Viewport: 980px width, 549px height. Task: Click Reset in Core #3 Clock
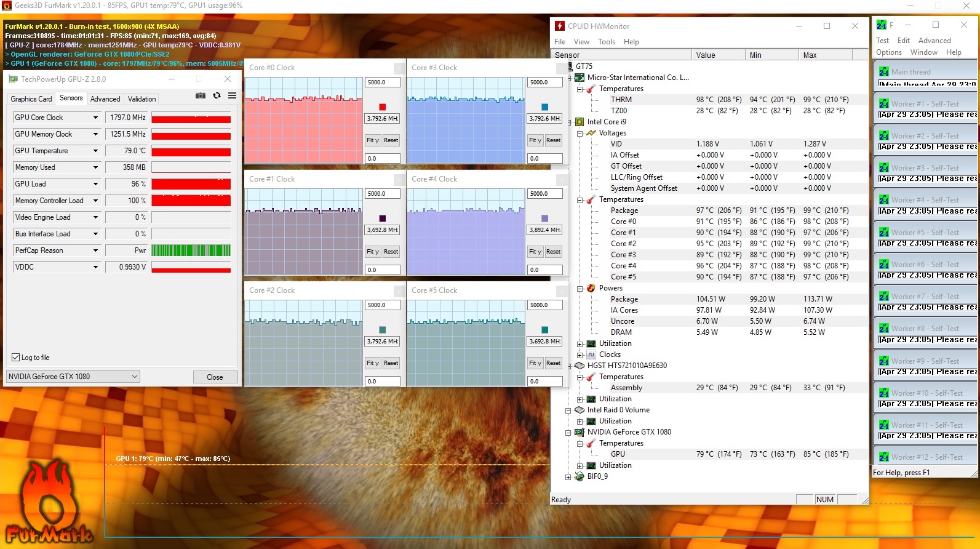(553, 140)
